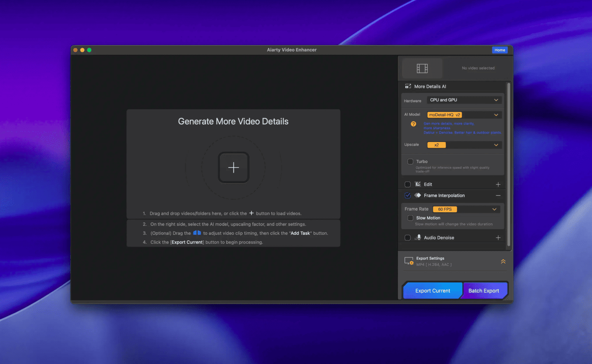Screen dimensions: 592x364
Task: Click the "Generate More Video Details" heading
Action: click(x=233, y=121)
